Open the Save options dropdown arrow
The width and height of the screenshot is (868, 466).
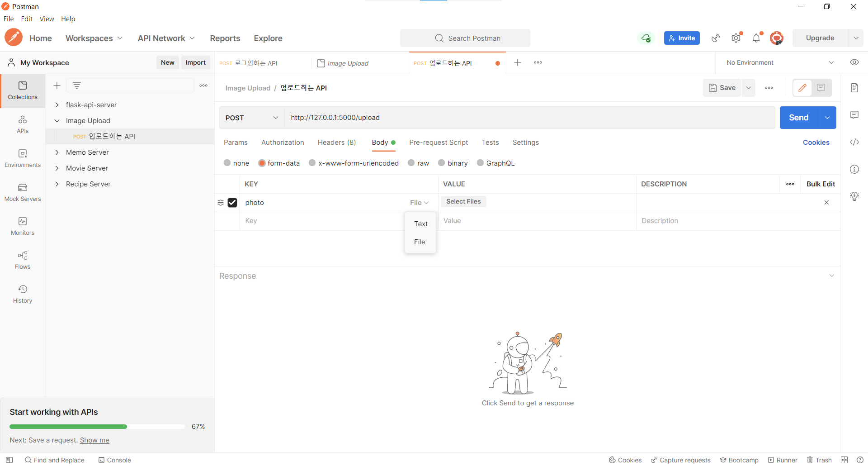(x=749, y=88)
